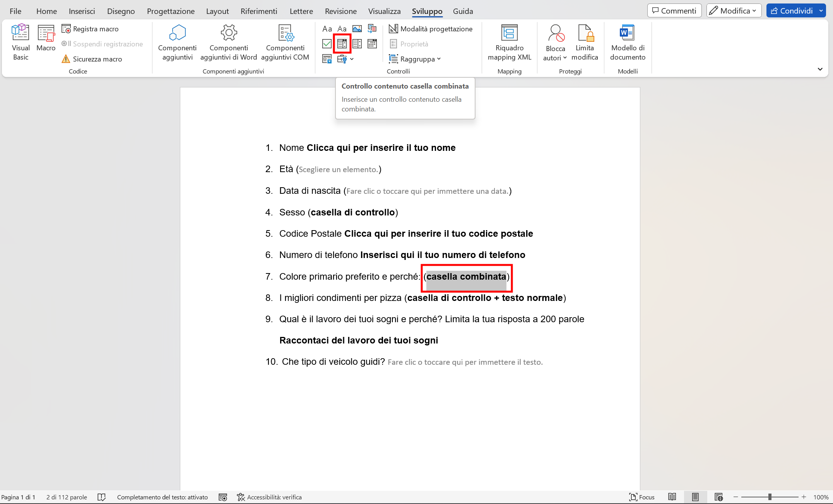Image resolution: width=833 pixels, height=504 pixels.
Task: Insert a checkbox content control
Action: [327, 44]
